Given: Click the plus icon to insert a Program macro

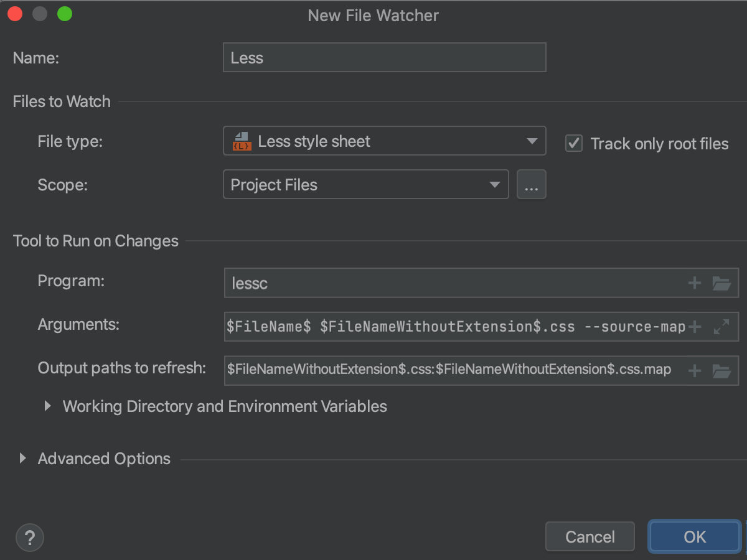Looking at the screenshot, I should click(694, 283).
